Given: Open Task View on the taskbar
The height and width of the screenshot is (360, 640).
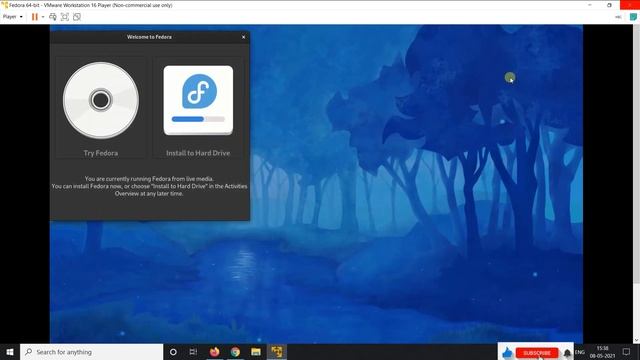Looking at the screenshot, I should point(193,352).
